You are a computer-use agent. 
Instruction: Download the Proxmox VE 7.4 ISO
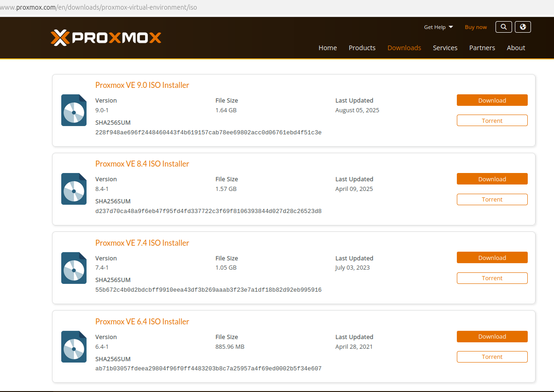click(x=492, y=258)
